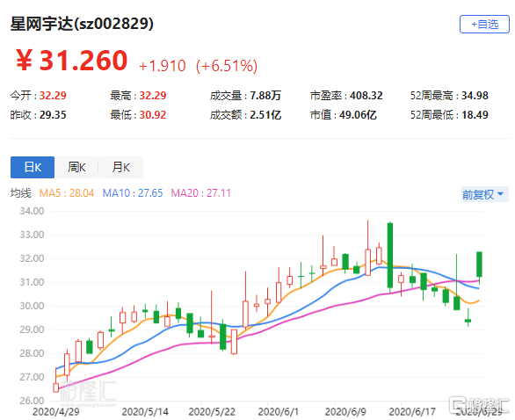Viewport: 515px width, 420px height.
Task: Click the 26.00 price axis label
Action: pyautogui.click(x=32, y=401)
